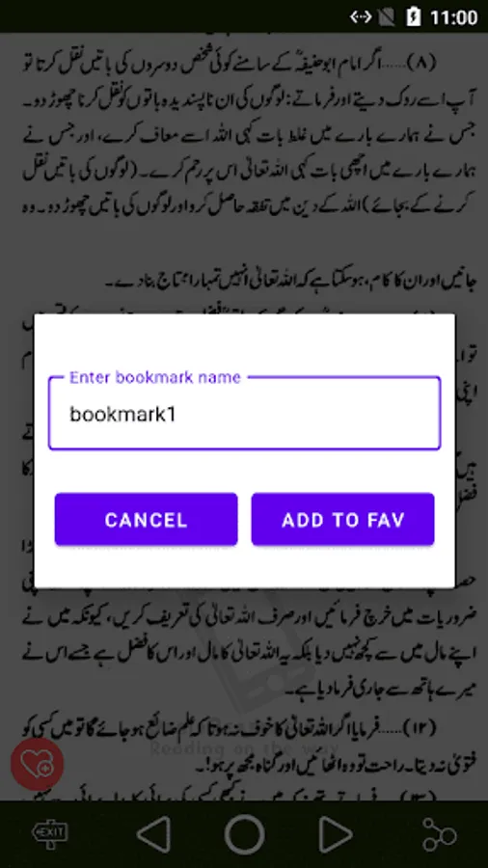
Task: Tap the red heart add-favorite icon
Action: click(x=37, y=765)
